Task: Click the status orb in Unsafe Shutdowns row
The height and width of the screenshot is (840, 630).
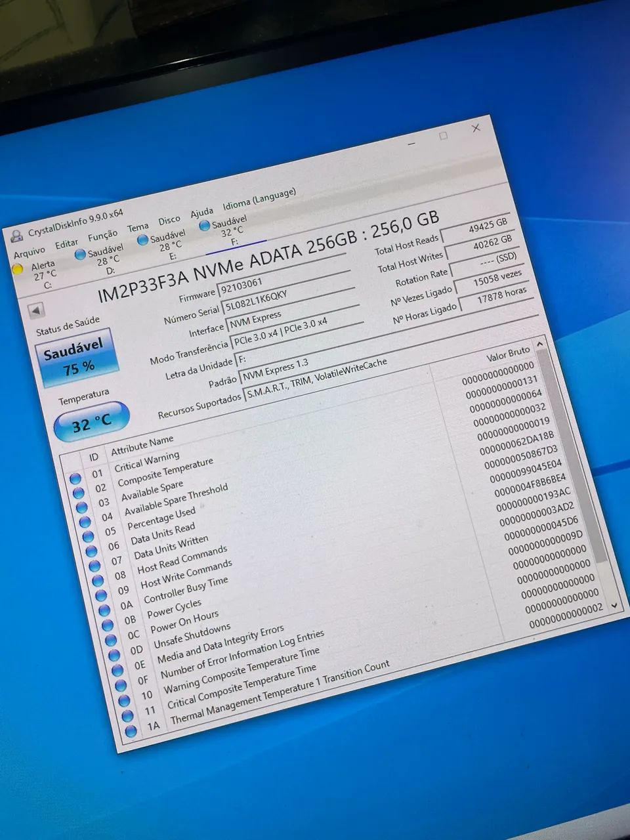Action: point(114,655)
